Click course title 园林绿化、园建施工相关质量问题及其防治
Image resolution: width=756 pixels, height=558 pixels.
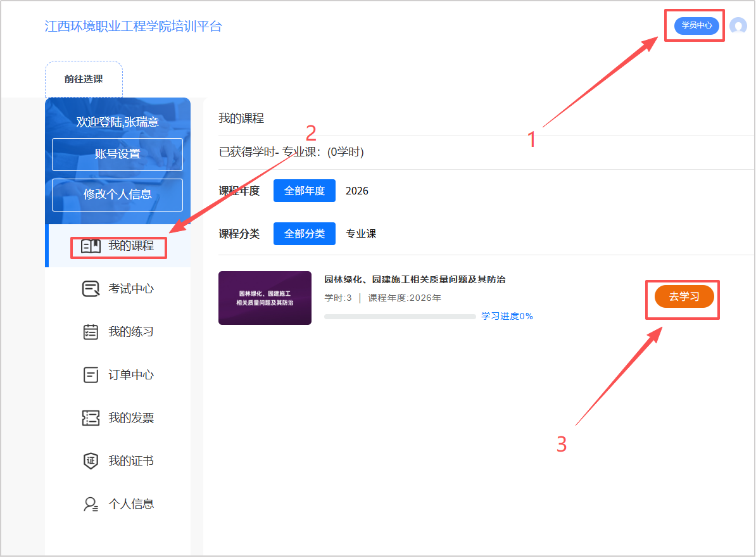pyautogui.click(x=415, y=280)
